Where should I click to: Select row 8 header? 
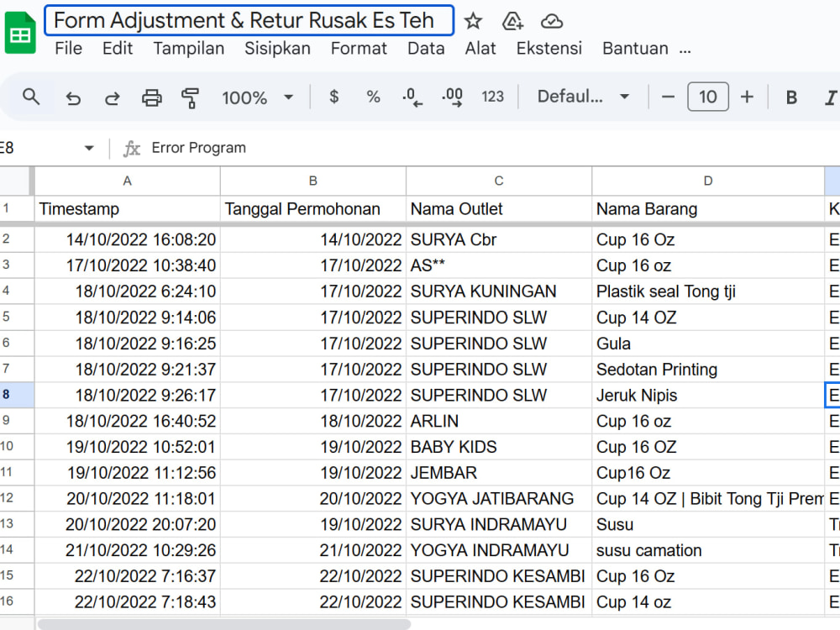16,395
